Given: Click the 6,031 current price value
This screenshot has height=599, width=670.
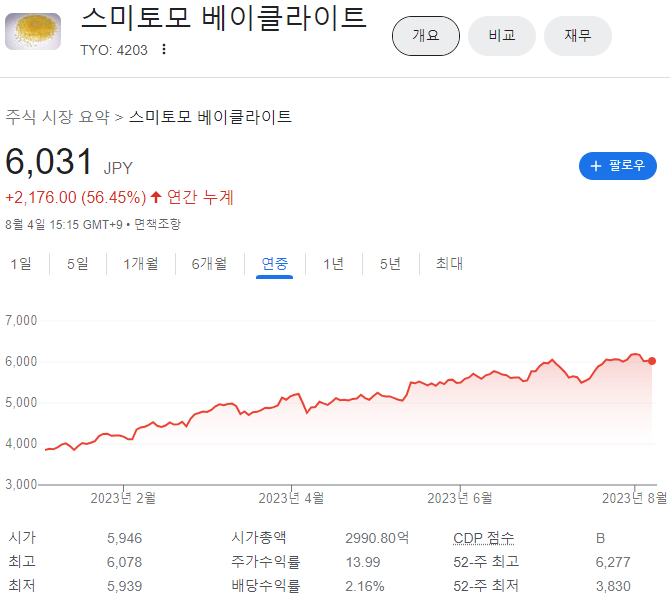Looking at the screenshot, I should tap(49, 162).
